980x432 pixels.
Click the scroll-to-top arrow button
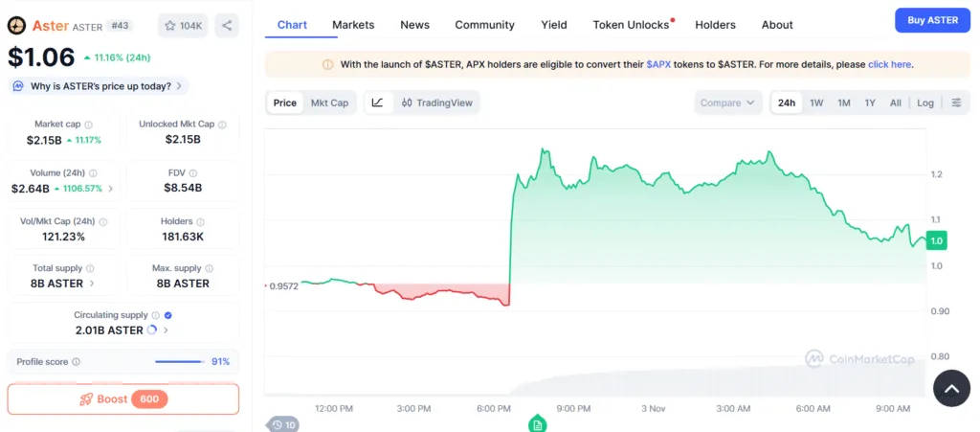[951, 388]
